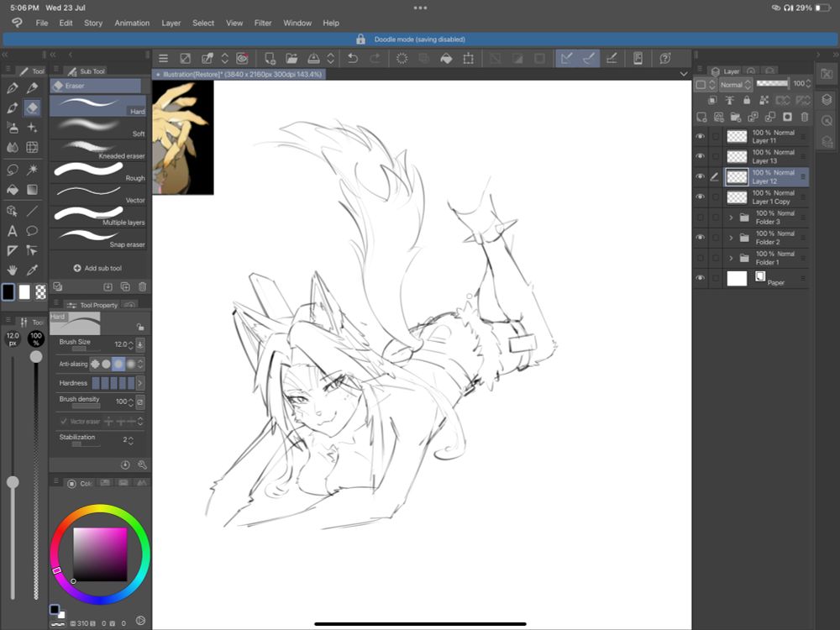The height and width of the screenshot is (630, 840).
Task: Select the Balloon tool
Action: tap(32, 231)
